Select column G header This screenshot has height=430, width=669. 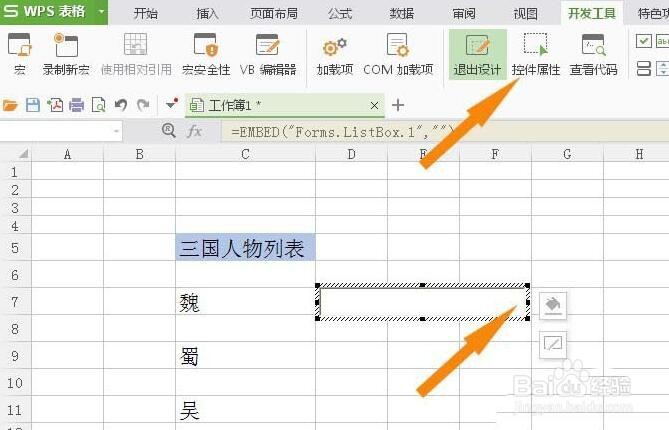pyautogui.click(x=567, y=154)
